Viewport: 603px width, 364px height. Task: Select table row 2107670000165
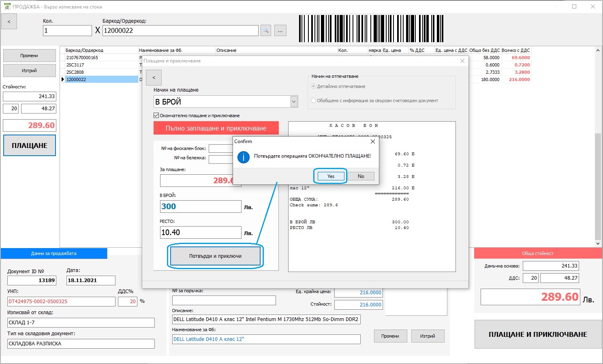pyautogui.click(x=101, y=58)
